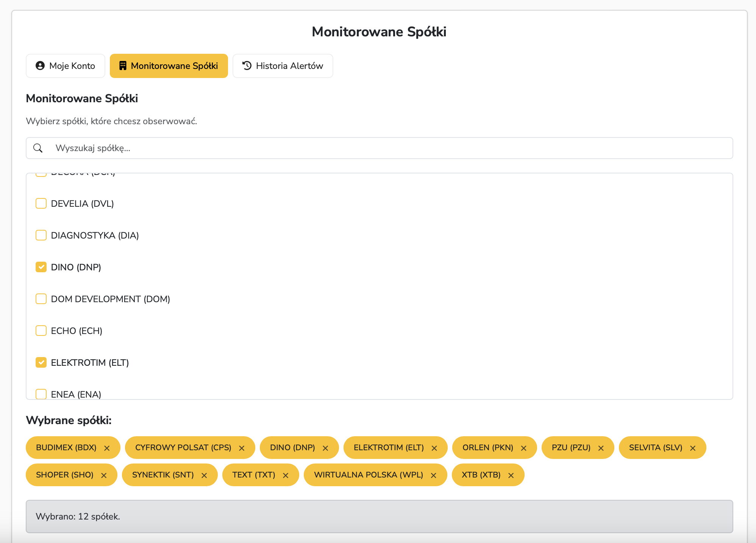Click the DIAGNOSTYKA (DIA) label text
This screenshot has width=756, height=543.
click(x=95, y=236)
